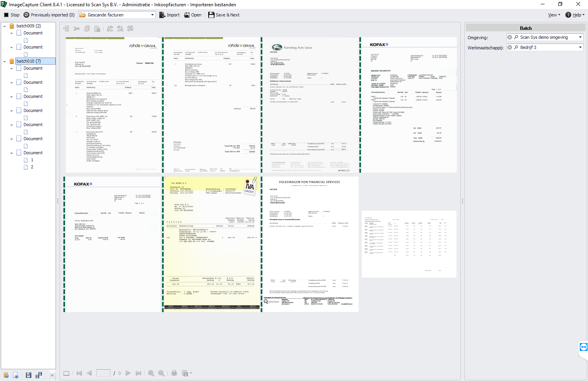Select first rohde GRAHL invoice thumbnail
This screenshot has height=381, width=588.
[114, 105]
